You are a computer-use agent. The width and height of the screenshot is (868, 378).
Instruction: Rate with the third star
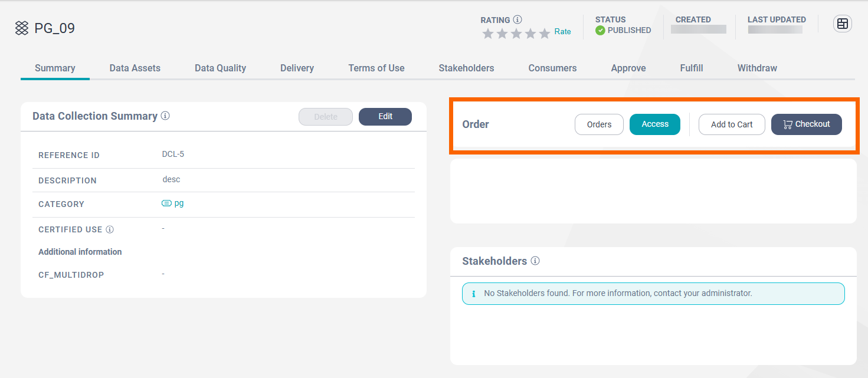[516, 33]
